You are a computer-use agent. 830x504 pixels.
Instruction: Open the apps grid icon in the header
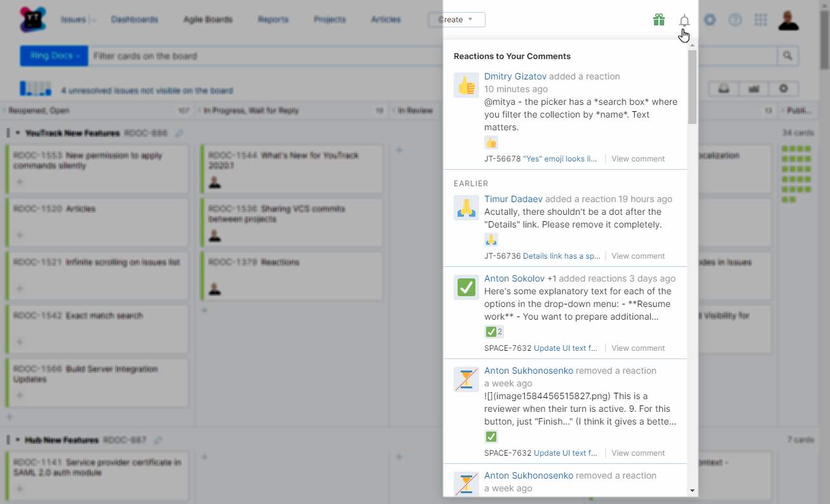(x=761, y=20)
